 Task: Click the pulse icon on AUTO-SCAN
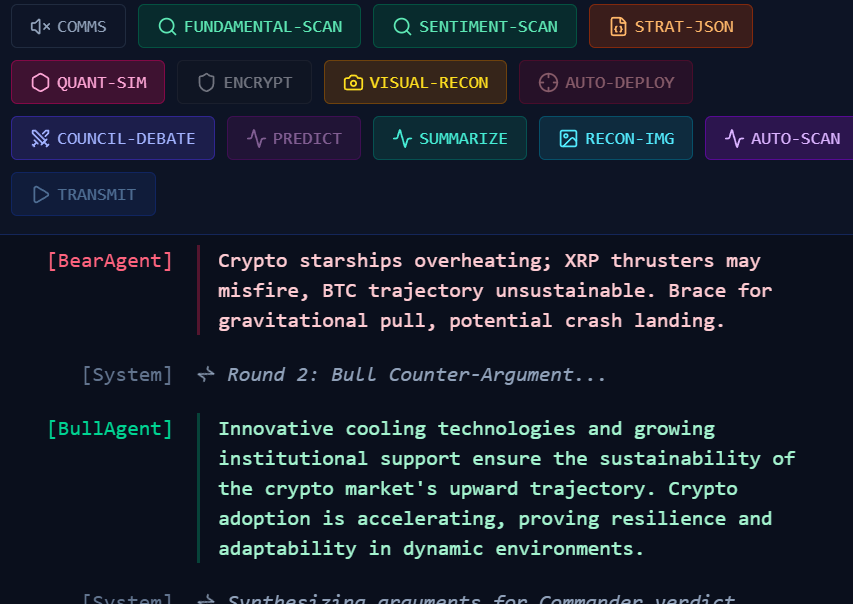point(734,139)
